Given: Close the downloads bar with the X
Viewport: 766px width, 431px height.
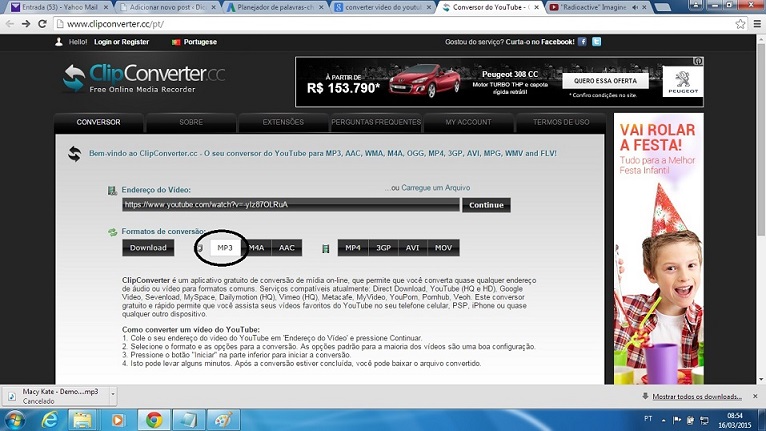Looking at the screenshot, I should click(755, 396).
